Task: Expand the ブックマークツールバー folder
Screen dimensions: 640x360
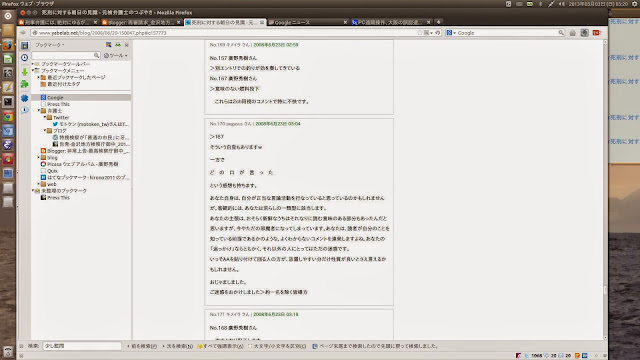Action: (x=33, y=64)
